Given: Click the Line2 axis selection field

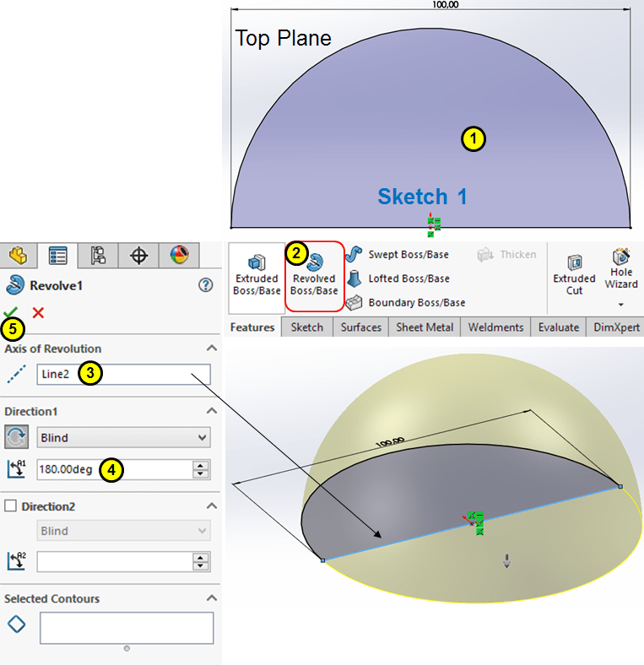Looking at the screenshot, I should tap(123, 375).
